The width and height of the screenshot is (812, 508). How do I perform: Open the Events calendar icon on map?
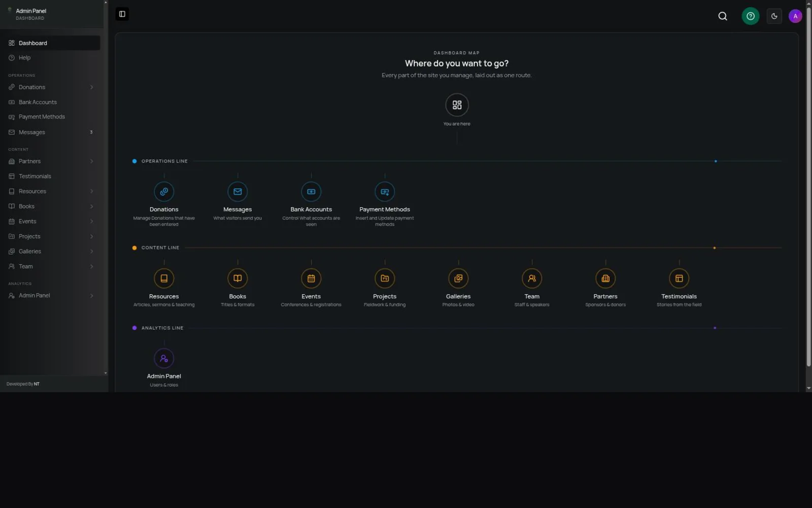click(311, 278)
